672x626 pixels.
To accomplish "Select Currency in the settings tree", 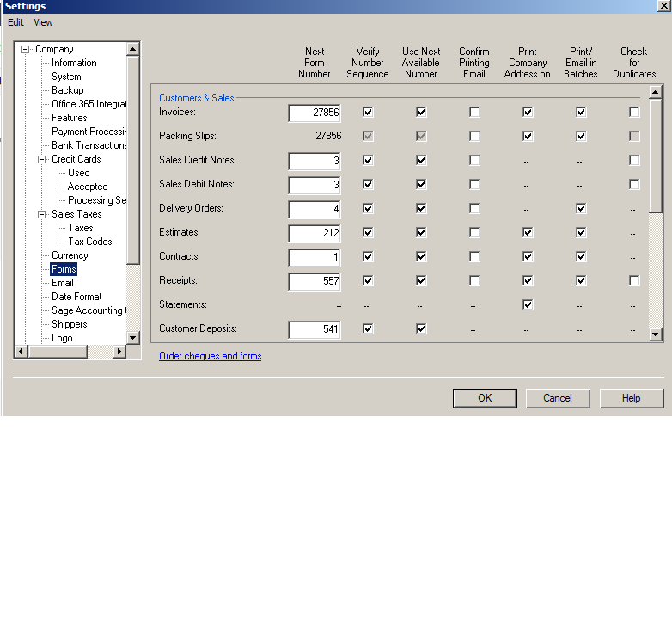I will (x=70, y=255).
